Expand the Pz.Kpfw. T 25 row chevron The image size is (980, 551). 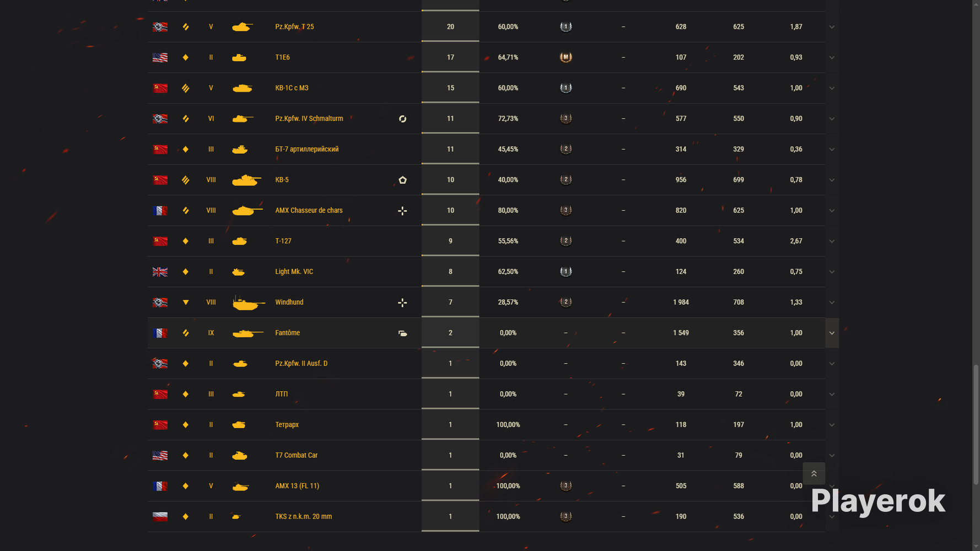coord(832,27)
